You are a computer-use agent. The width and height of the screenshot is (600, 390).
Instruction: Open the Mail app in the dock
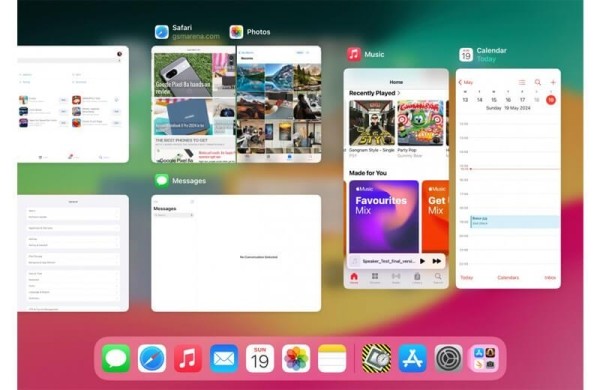click(224, 359)
